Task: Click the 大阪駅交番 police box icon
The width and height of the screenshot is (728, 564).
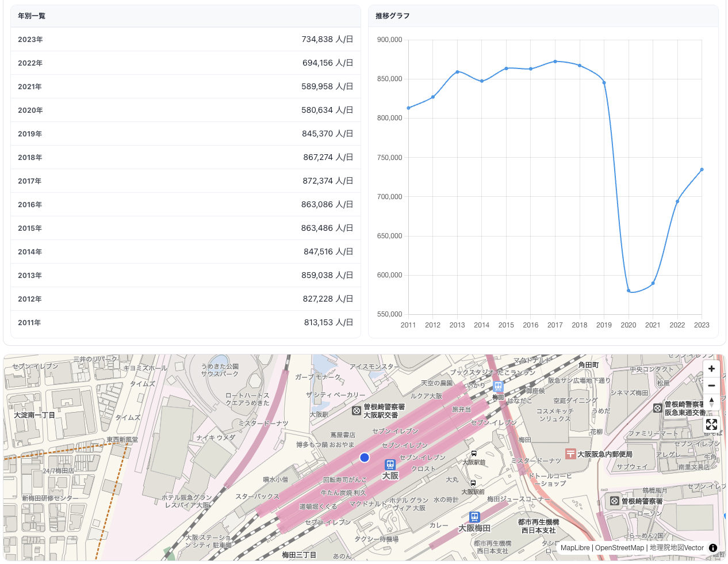Action: point(357,411)
